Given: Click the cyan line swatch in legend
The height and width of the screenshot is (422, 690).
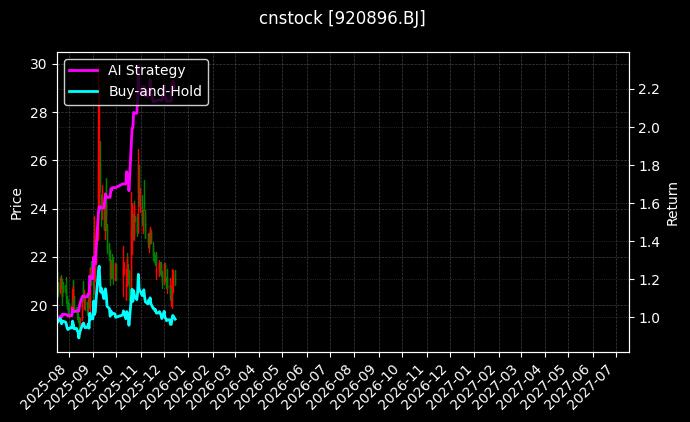Looking at the screenshot, I should pos(83,92).
